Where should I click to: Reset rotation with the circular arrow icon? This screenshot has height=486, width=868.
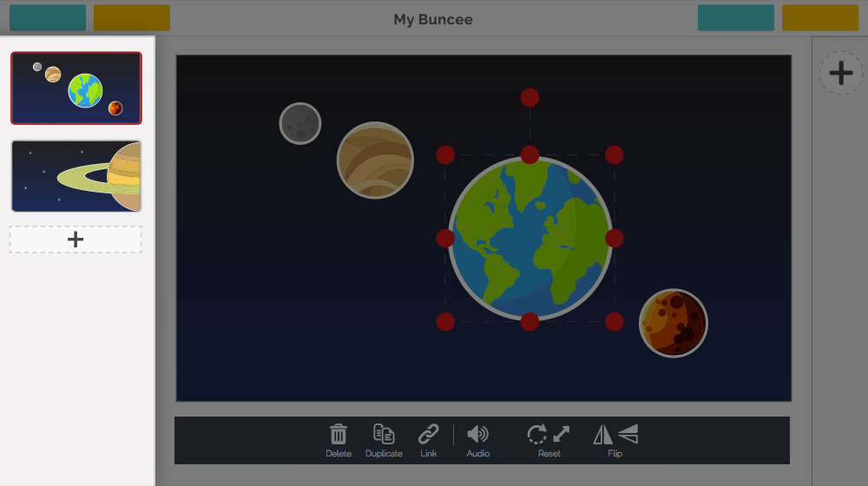537,434
